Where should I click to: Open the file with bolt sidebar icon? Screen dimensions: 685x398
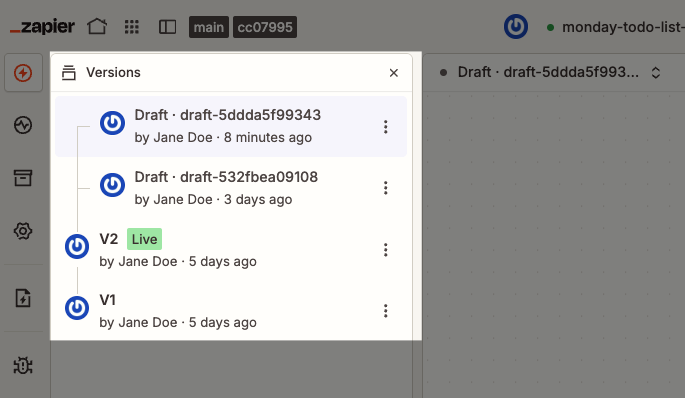pos(23,298)
